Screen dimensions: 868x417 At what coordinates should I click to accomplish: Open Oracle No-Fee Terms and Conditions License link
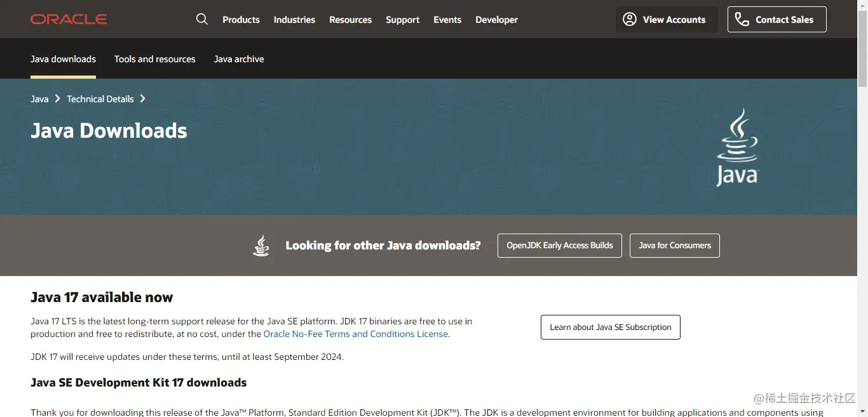pyautogui.click(x=356, y=334)
